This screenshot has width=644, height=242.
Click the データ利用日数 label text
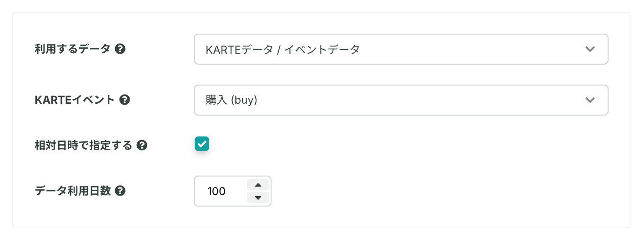tap(73, 191)
